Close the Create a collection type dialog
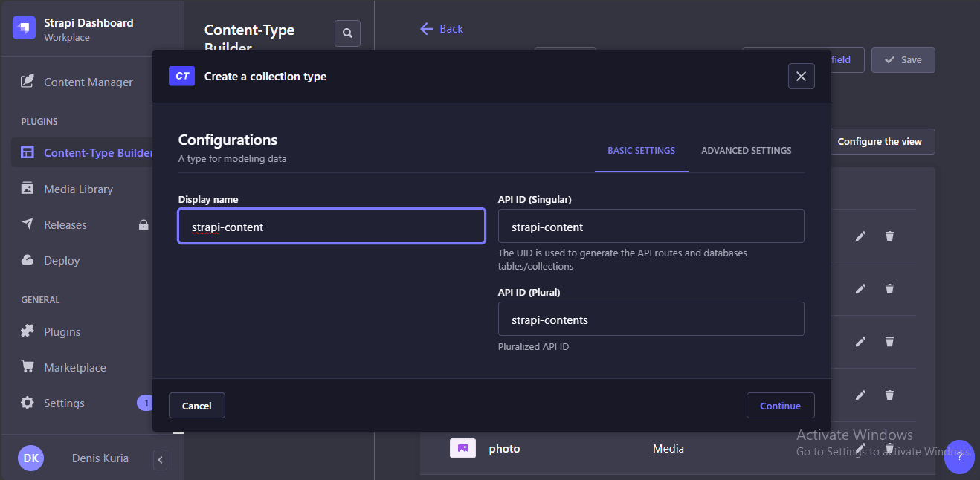The width and height of the screenshot is (980, 480). point(801,76)
